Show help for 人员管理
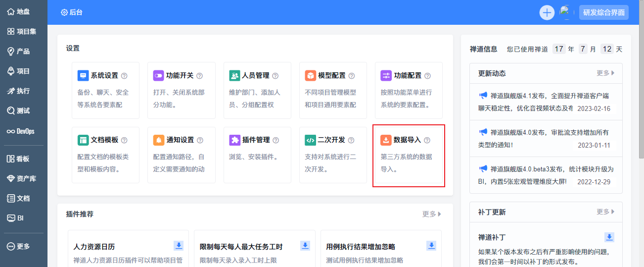This screenshot has width=644, height=267. (x=276, y=76)
